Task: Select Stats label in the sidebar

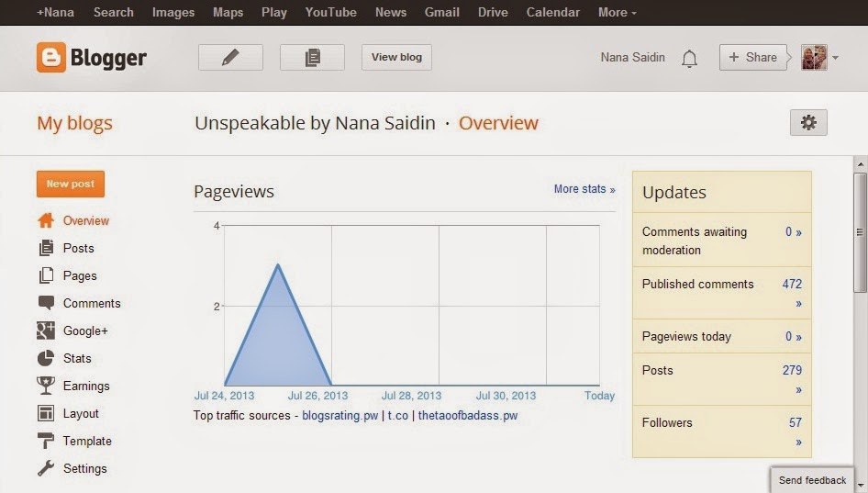Action: (77, 358)
